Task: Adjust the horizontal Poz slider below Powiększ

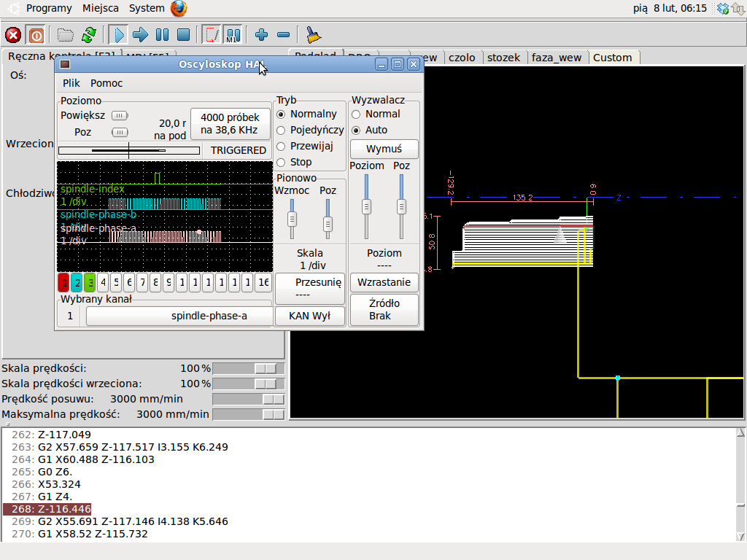Action: pos(120,133)
